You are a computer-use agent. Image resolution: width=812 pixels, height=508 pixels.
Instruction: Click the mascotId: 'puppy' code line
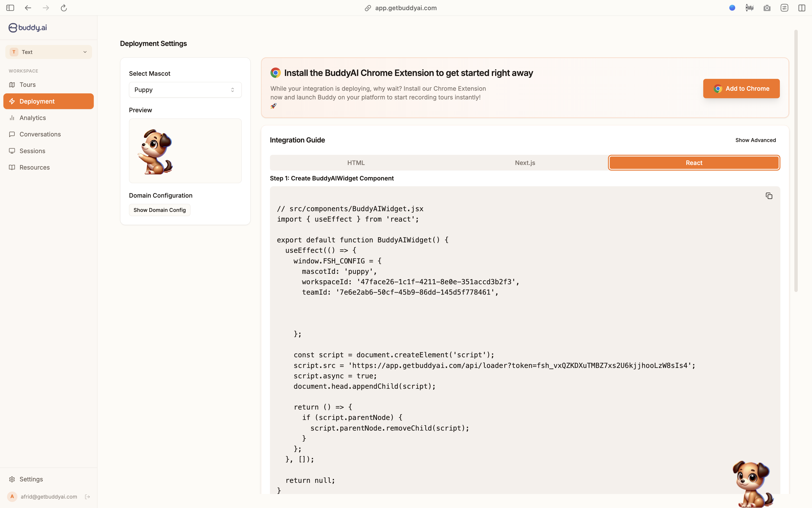point(340,271)
